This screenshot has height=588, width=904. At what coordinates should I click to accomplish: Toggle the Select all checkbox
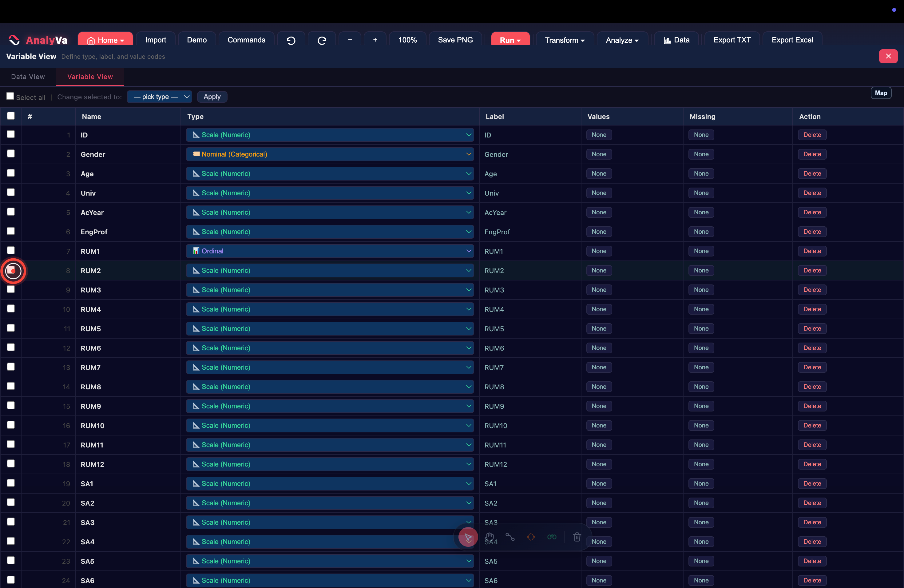(x=10, y=96)
